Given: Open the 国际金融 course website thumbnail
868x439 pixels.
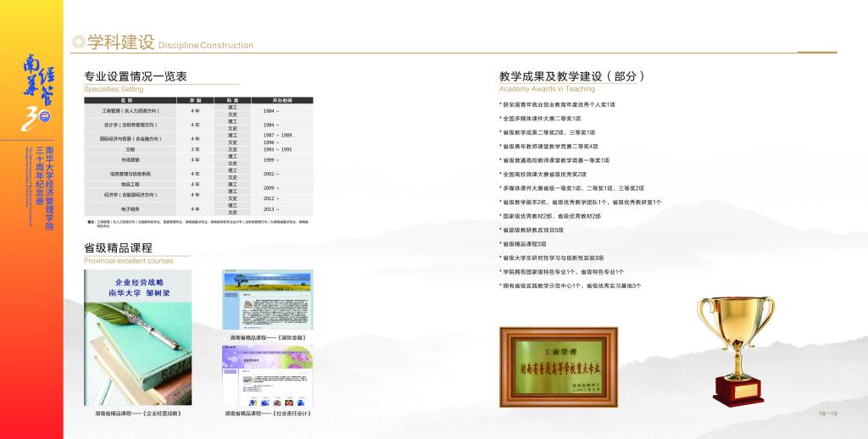Looking at the screenshot, I should pyautogui.click(x=267, y=300).
